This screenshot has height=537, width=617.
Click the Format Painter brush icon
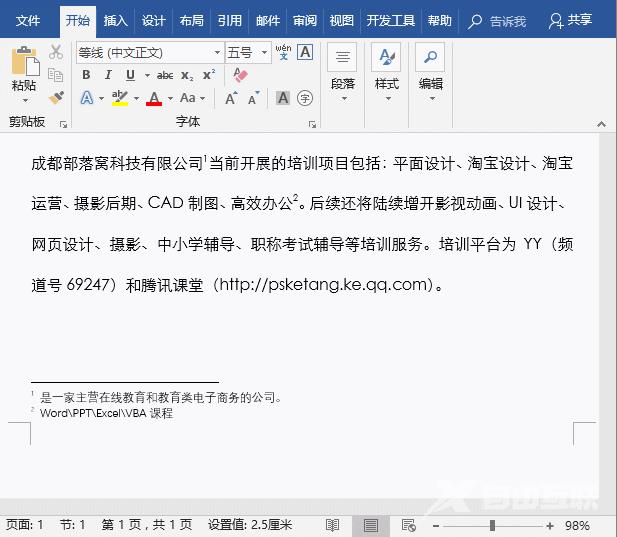point(56,98)
